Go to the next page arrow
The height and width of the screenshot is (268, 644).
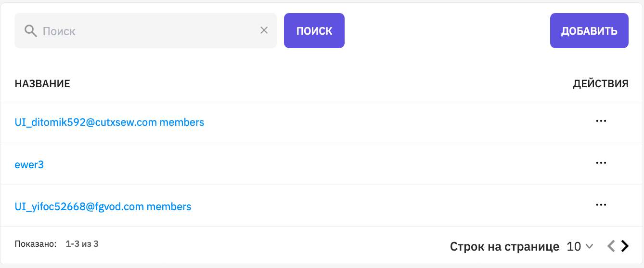[625, 246]
